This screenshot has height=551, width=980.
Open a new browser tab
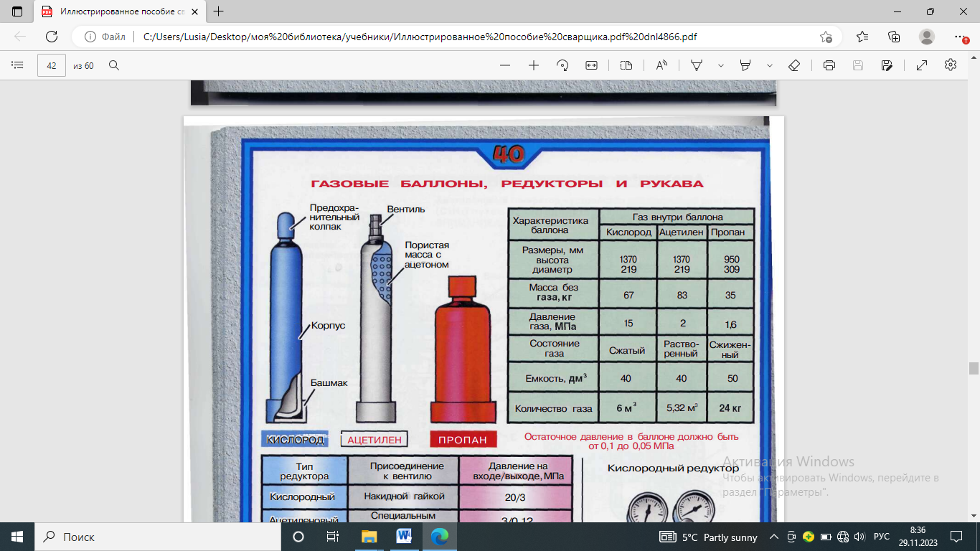point(219,11)
